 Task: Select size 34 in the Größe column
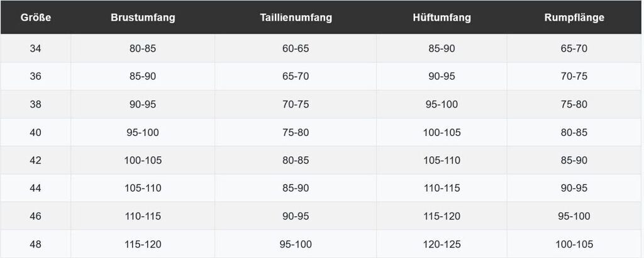point(35,48)
